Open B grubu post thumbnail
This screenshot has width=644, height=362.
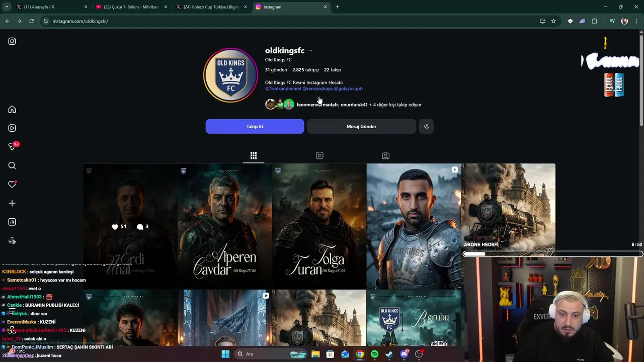tap(414, 318)
